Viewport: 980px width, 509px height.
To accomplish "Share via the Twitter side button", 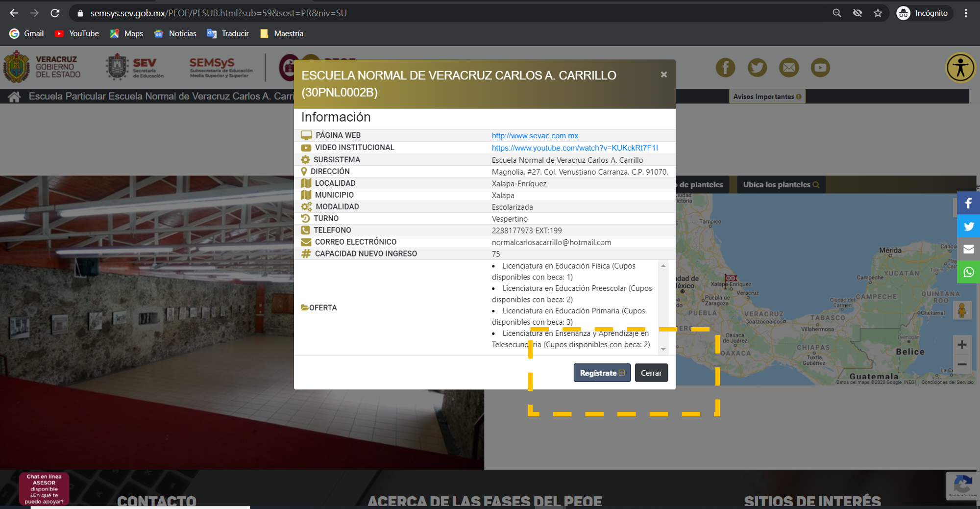I will (x=968, y=227).
